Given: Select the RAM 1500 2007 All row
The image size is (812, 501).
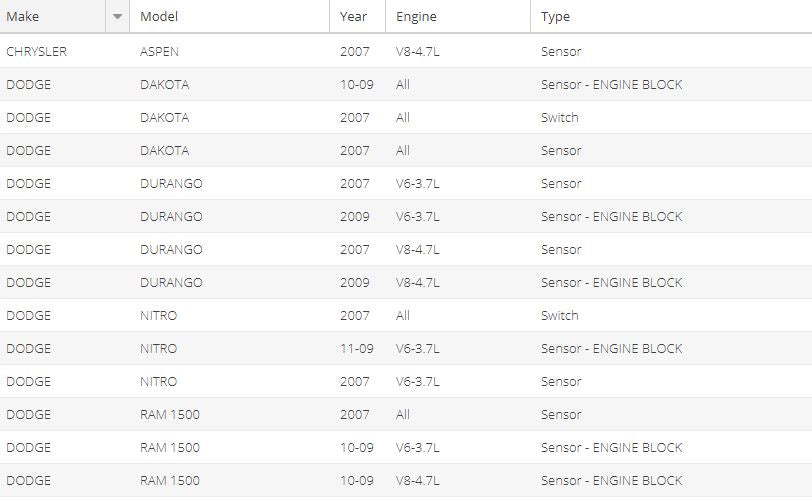Looking at the screenshot, I should pyautogui.click(x=406, y=414).
